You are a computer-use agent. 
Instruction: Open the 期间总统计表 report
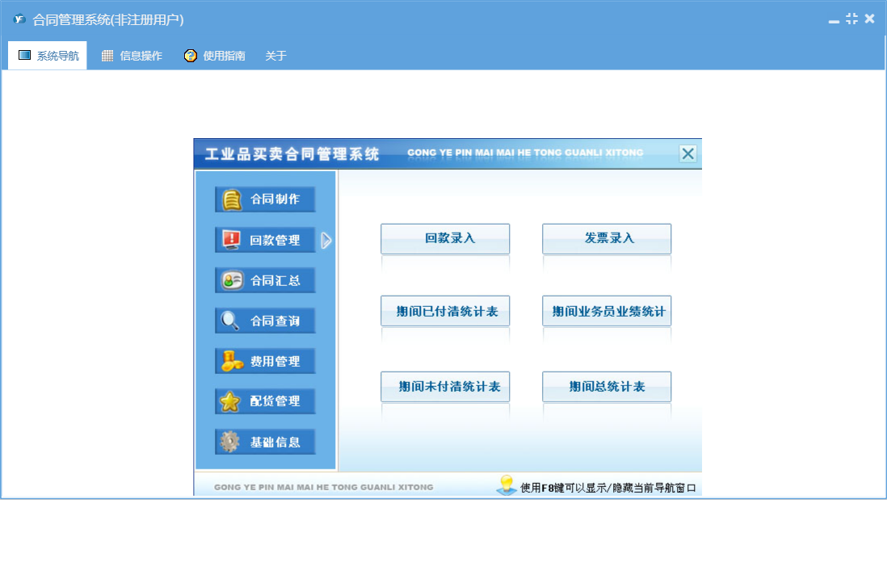click(607, 387)
